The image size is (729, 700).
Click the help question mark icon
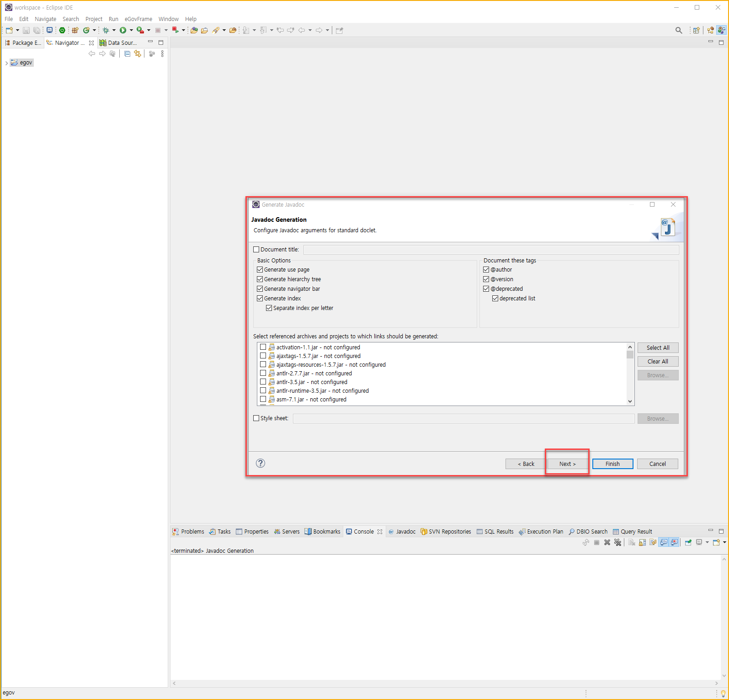point(261,463)
